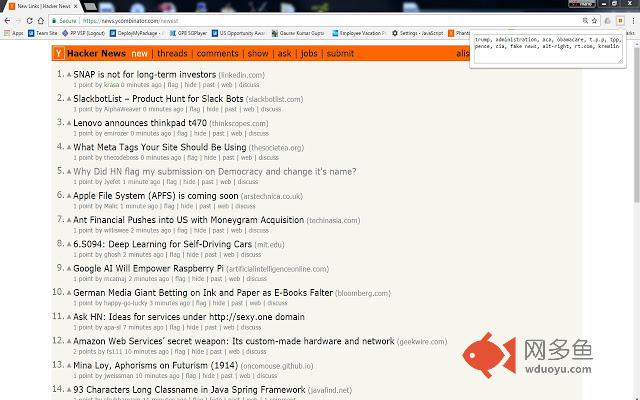
Task: Hide the What Meta Tags story
Action: [210, 158]
